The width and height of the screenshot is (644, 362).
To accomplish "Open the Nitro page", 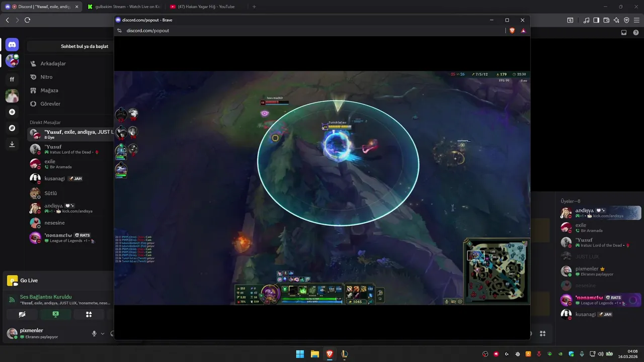I will pyautogui.click(x=70, y=77).
